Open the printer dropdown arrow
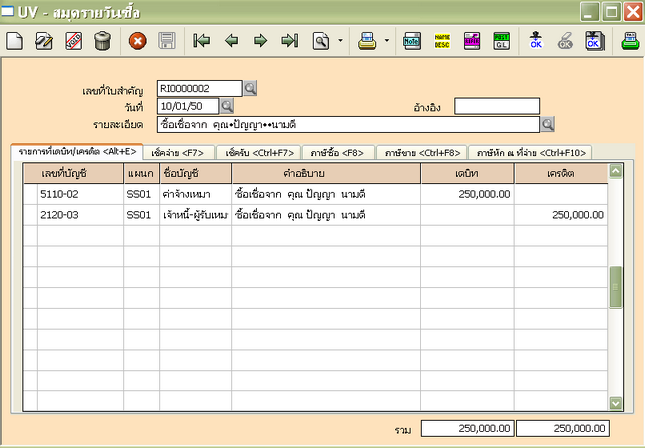The width and height of the screenshot is (645, 448). 387,41
